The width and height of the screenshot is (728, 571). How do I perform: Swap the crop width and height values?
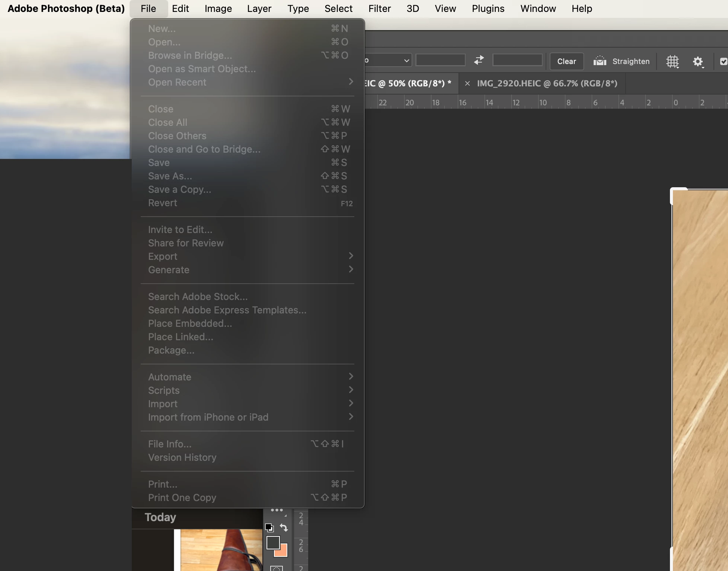pyautogui.click(x=479, y=60)
